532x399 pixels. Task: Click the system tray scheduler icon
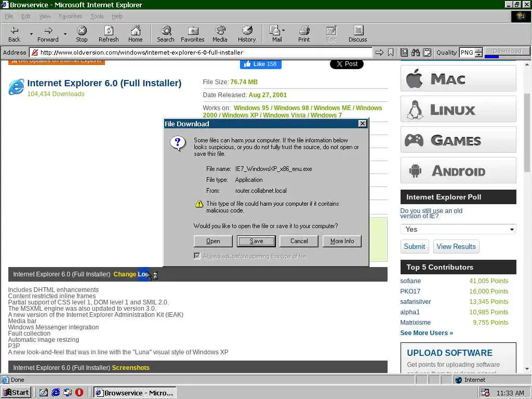pos(485,393)
